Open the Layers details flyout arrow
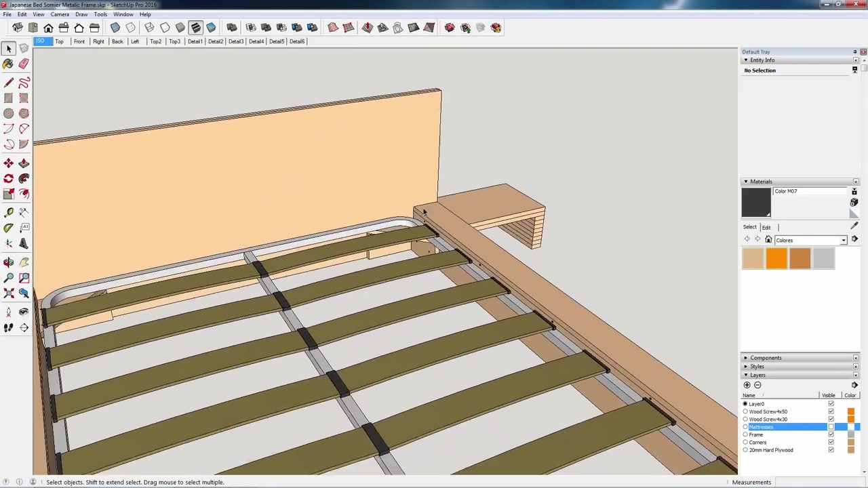Image resolution: width=868 pixels, height=488 pixels. point(854,385)
